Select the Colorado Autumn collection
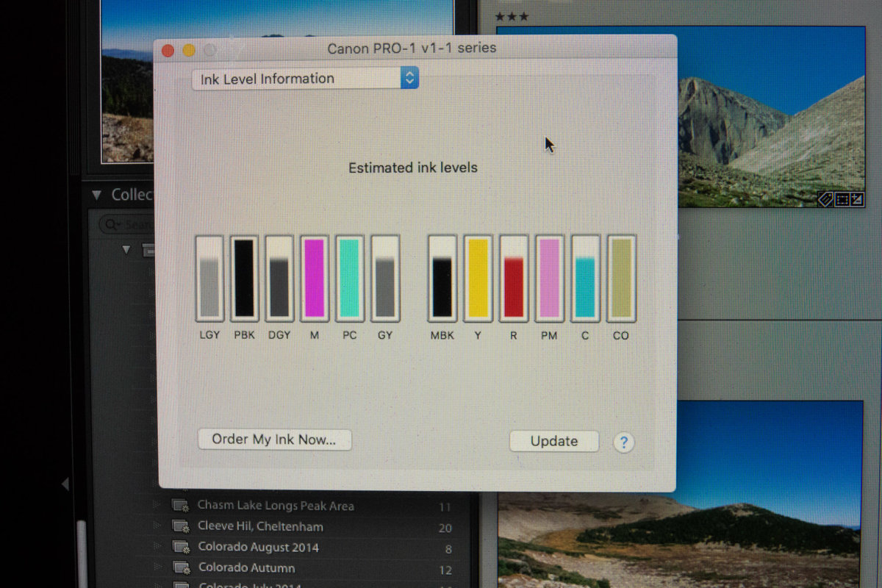This screenshot has width=882, height=588. (x=246, y=568)
